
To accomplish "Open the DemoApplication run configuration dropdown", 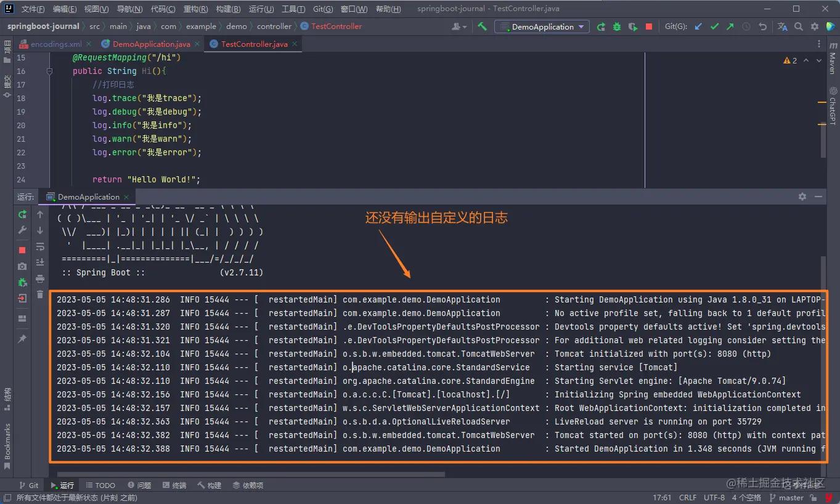I will click(x=542, y=26).
